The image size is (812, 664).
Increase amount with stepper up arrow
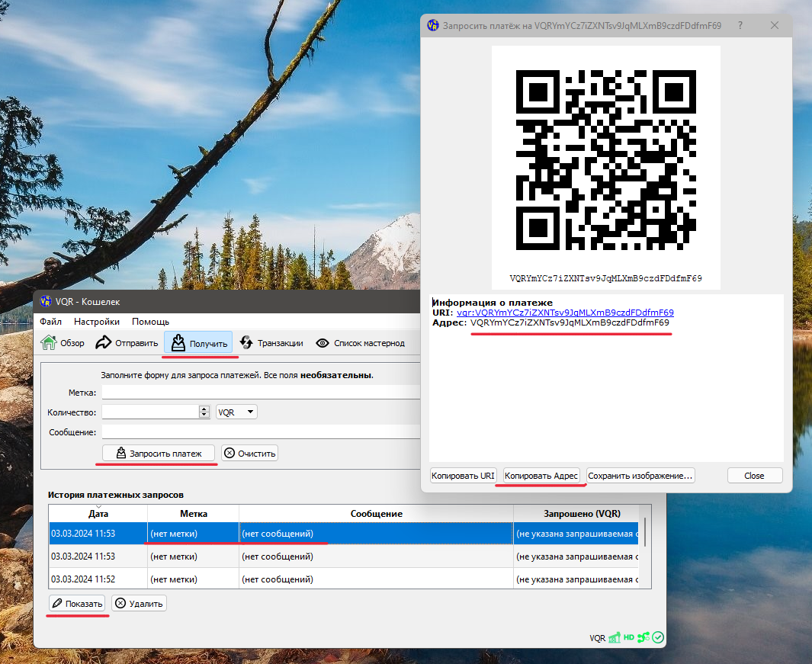[204, 409]
